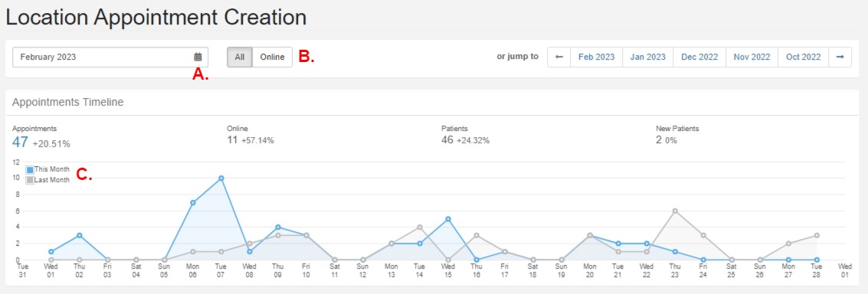Open the February 2023 month picker field
The height and width of the screenshot is (294, 868).
pos(110,57)
